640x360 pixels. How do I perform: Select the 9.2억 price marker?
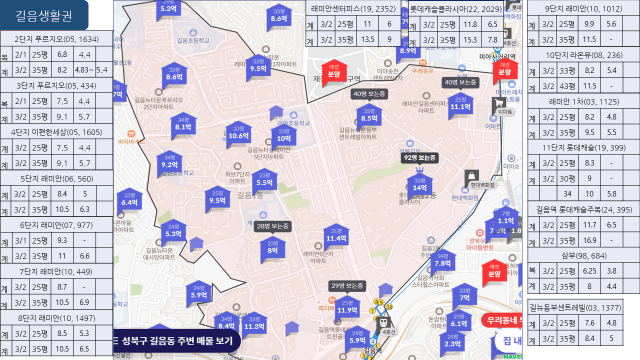(169, 163)
